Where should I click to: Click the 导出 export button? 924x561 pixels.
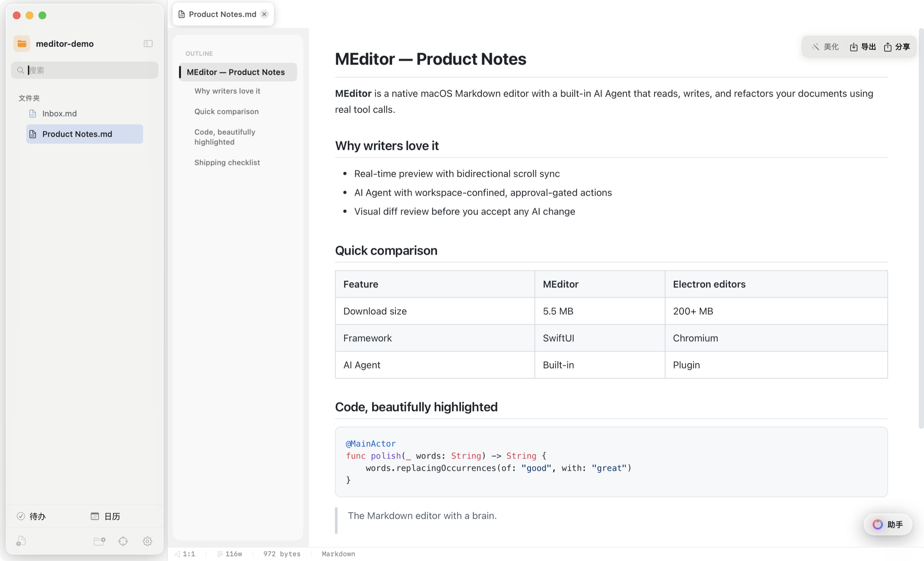tap(863, 47)
